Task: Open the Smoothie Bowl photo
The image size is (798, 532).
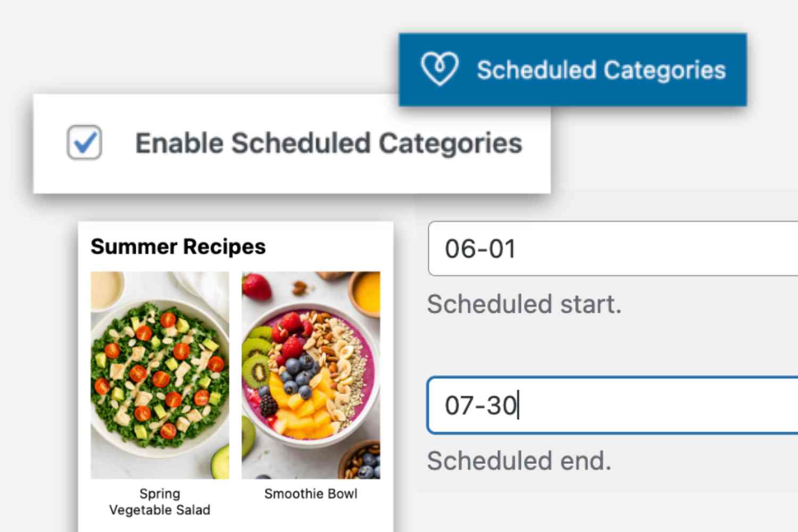Action: pos(311,375)
